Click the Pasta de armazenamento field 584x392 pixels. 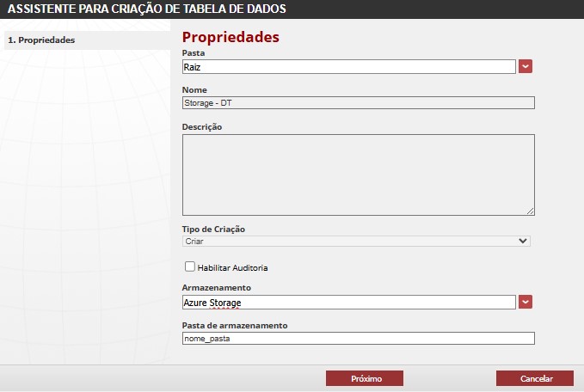tap(359, 339)
